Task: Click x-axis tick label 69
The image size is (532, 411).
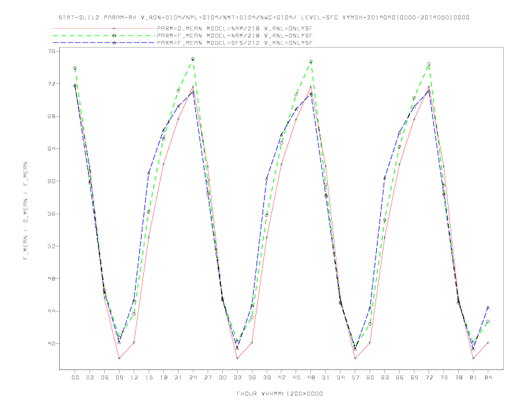Action: tap(414, 377)
